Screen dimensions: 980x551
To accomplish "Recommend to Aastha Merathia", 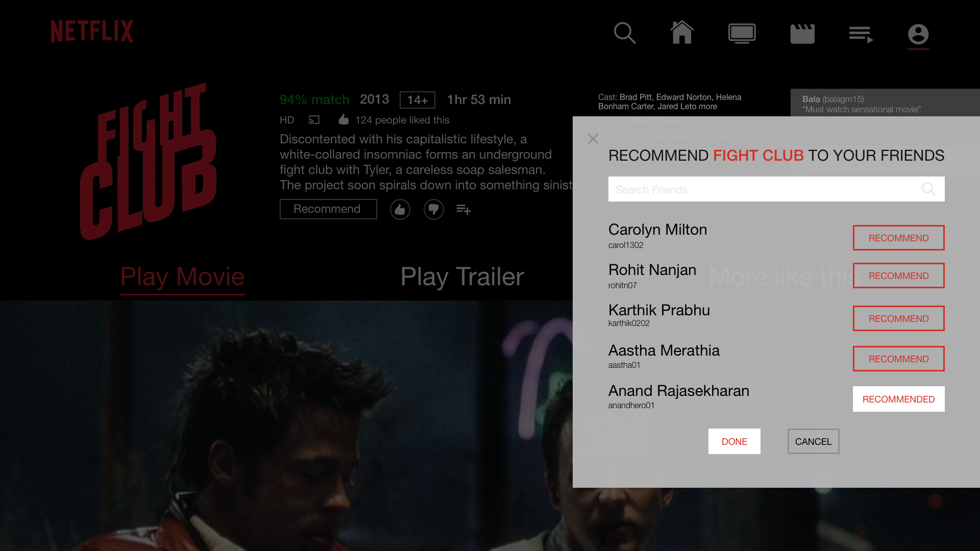I will 899,359.
